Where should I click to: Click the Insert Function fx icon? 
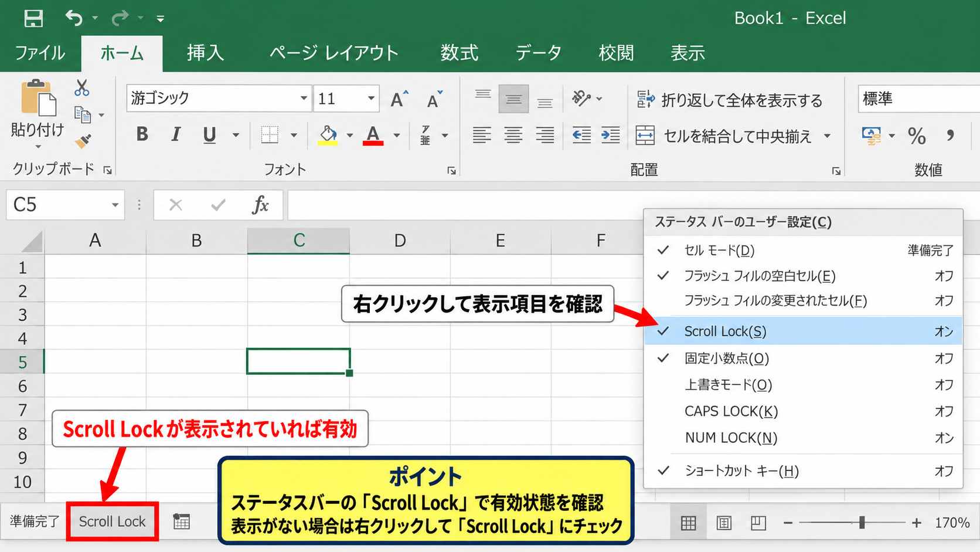pyautogui.click(x=260, y=205)
